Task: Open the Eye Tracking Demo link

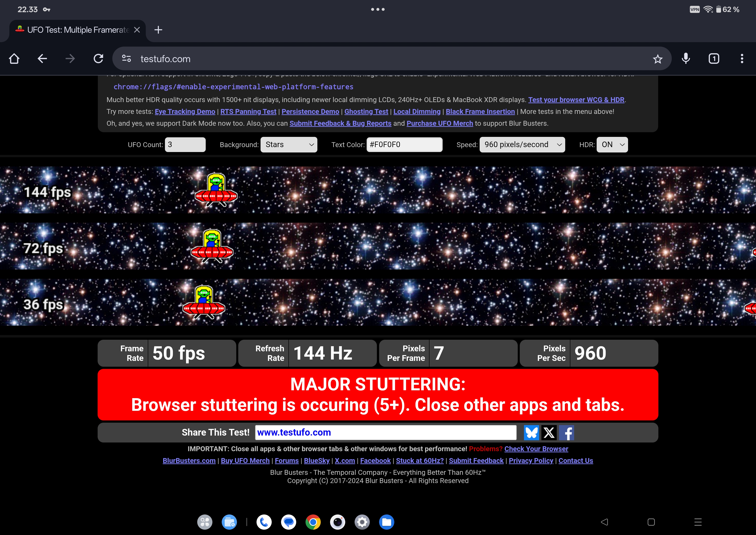Action: click(185, 112)
